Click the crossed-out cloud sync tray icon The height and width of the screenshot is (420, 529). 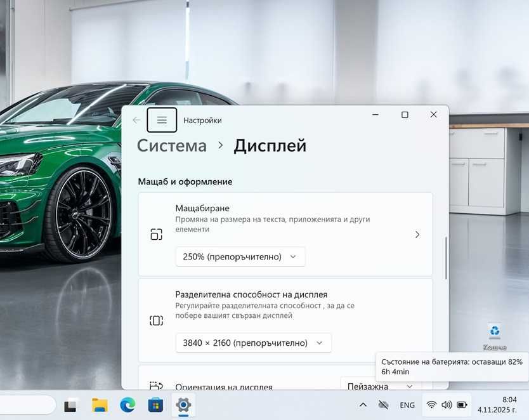[383, 405]
